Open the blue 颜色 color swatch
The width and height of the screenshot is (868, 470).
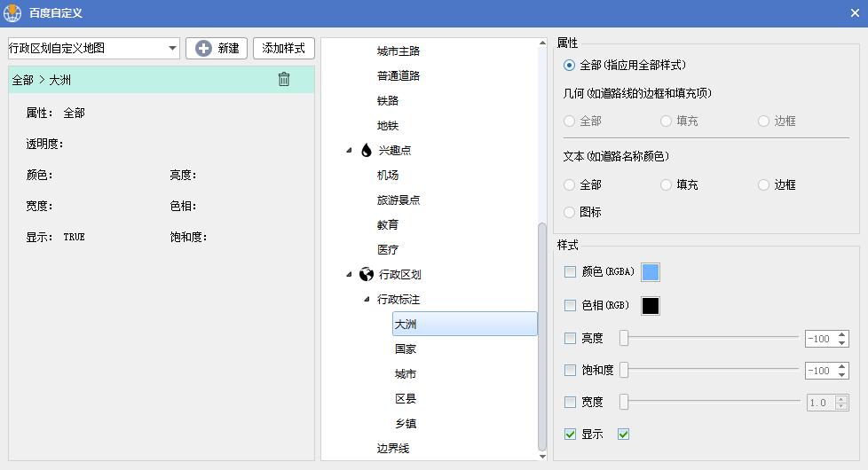coord(650,272)
